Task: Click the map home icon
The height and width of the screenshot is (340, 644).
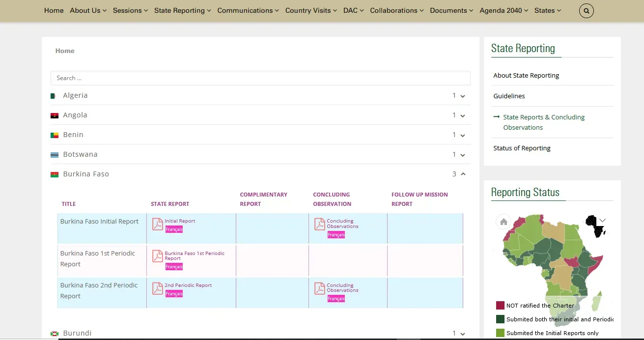Action: click(504, 222)
